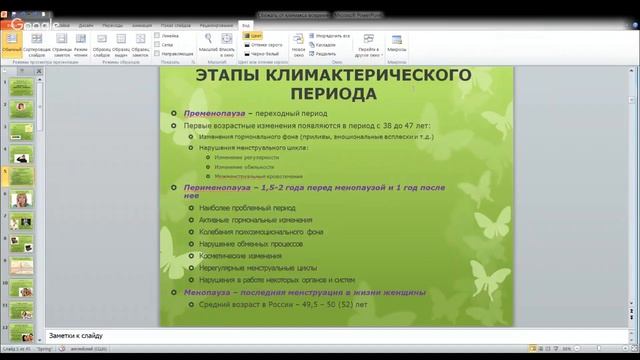Open the Review (Рецензирование) ribbon tab
The height and width of the screenshot is (360, 640).
point(216,25)
